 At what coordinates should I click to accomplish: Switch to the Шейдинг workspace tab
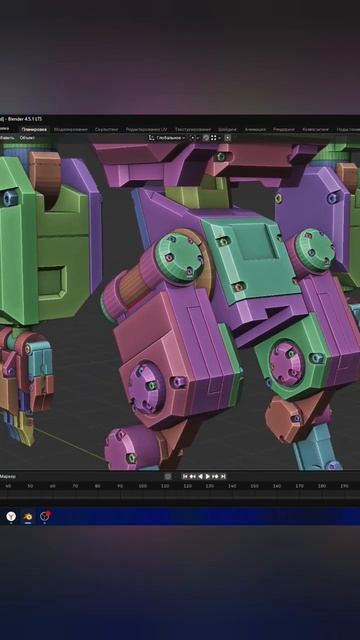pos(227,129)
